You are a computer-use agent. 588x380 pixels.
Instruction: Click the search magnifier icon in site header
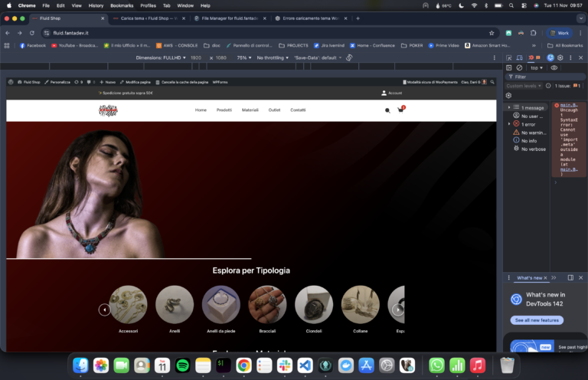[x=387, y=110]
